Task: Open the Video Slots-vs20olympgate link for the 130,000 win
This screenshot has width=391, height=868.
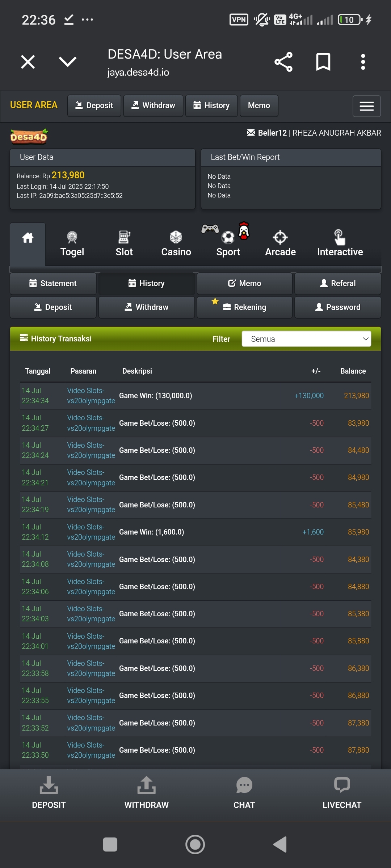Action: click(x=91, y=396)
